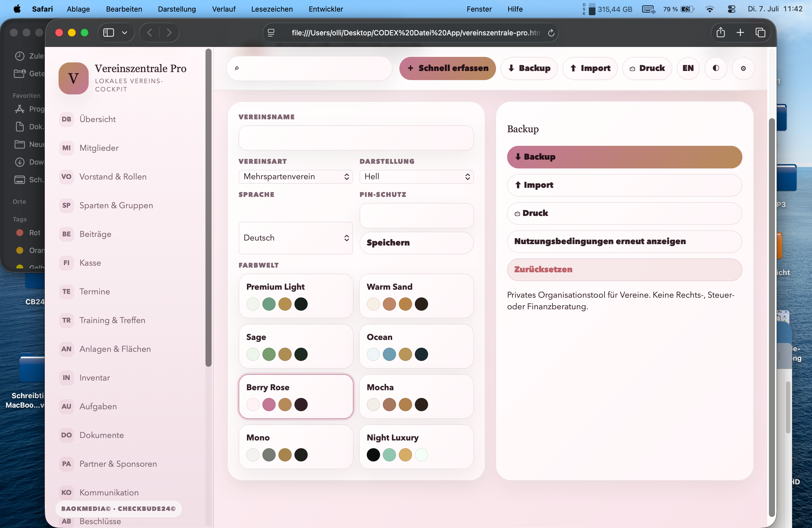Open the DB Übersicht sidebar icon
812x528 pixels.
pos(67,119)
